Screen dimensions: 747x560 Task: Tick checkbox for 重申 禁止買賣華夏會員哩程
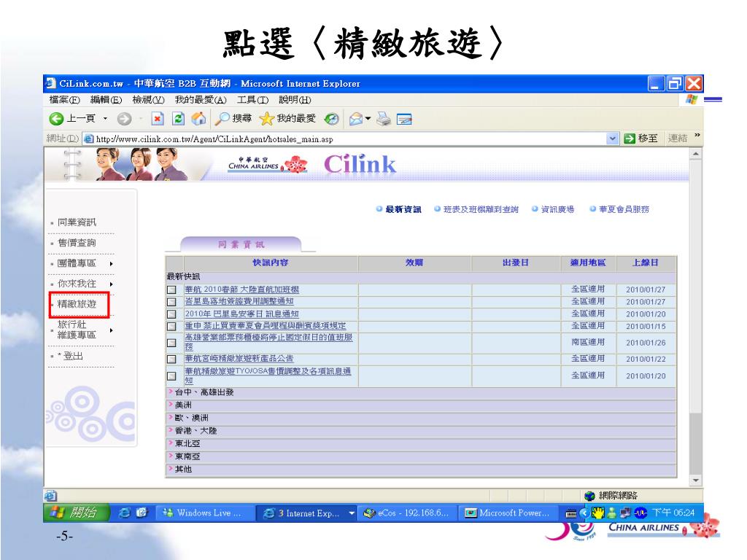(172, 326)
